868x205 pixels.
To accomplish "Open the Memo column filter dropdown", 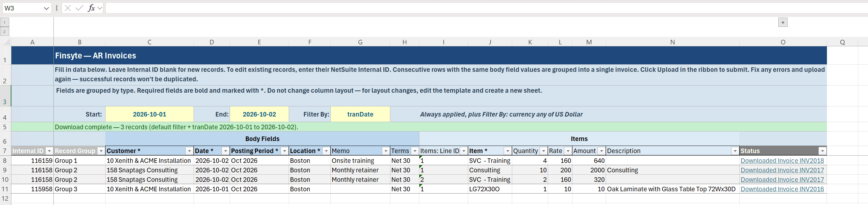I will tap(386, 151).
